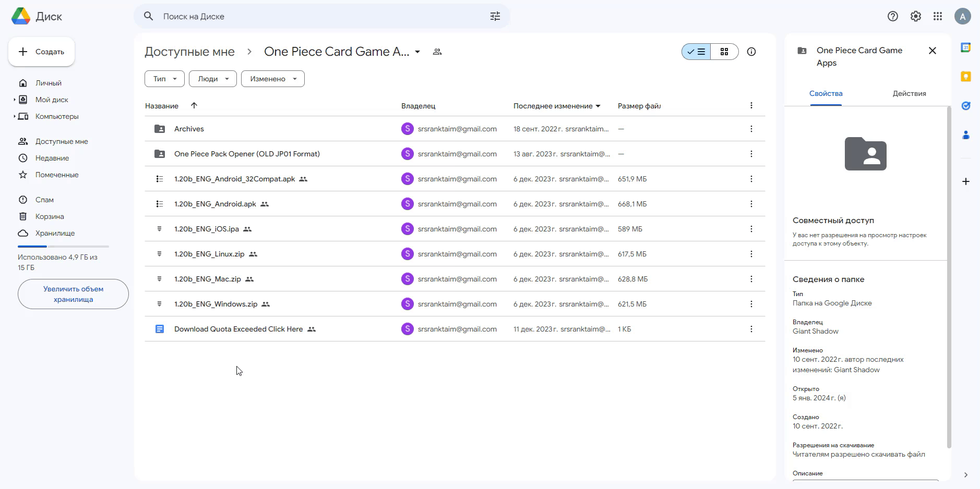Expand Мой диск tree arrow

coord(15,100)
